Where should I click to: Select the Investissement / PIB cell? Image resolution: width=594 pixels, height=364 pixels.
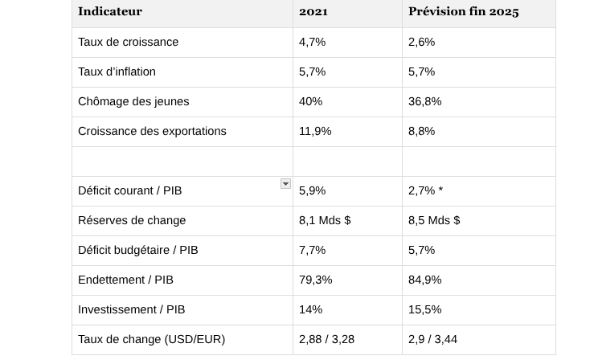coord(132,309)
